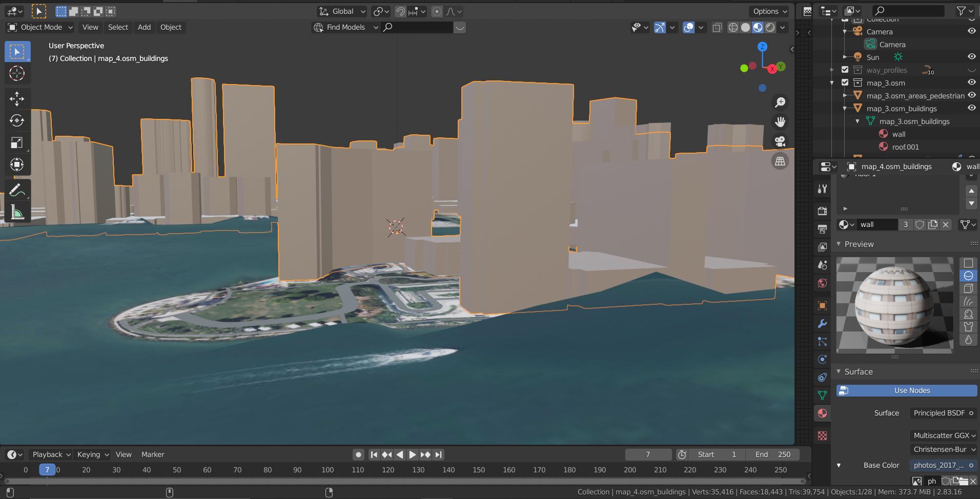Image resolution: width=980 pixels, height=499 pixels.
Task: Open the Object Mode dropdown
Action: 40,27
